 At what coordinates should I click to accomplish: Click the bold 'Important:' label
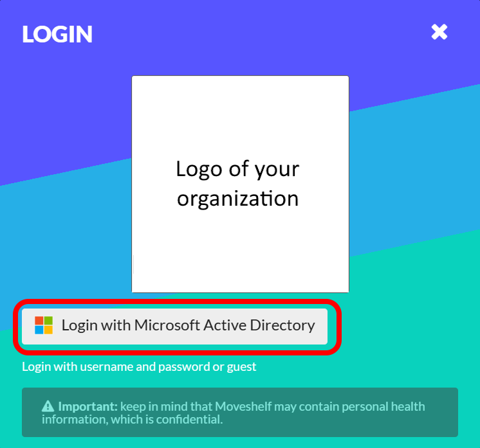coord(88,406)
